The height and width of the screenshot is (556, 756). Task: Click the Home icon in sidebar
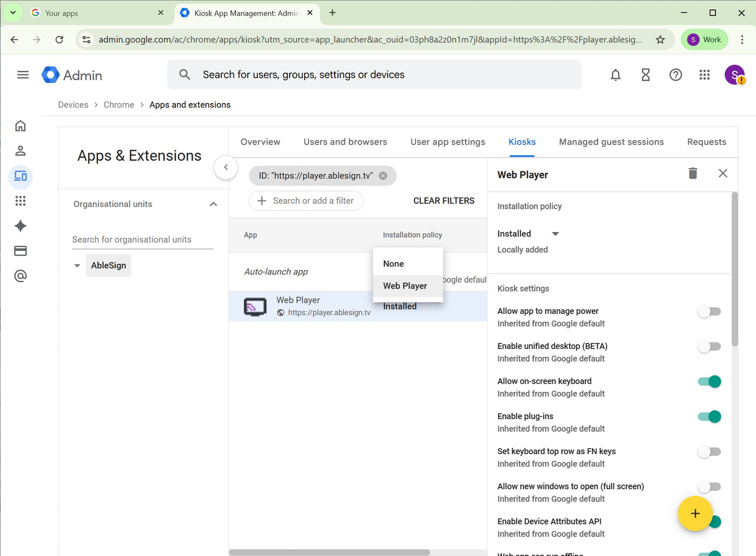pos(21,126)
